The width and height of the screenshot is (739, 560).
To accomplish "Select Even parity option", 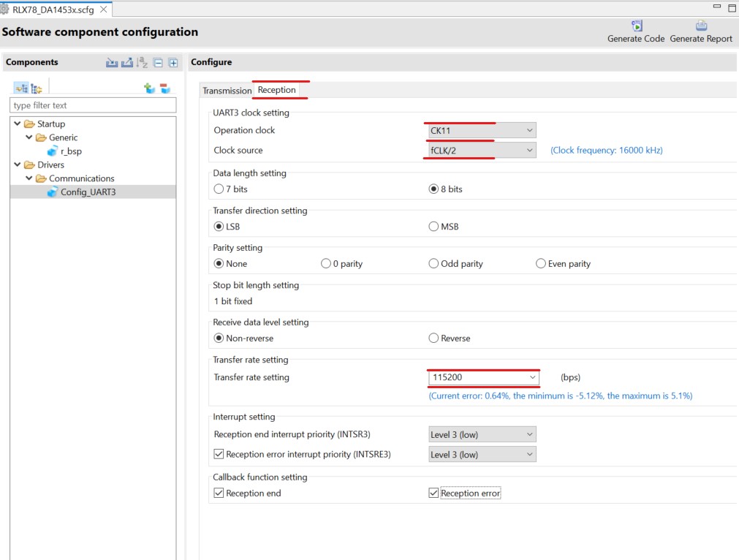I will point(541,263).
